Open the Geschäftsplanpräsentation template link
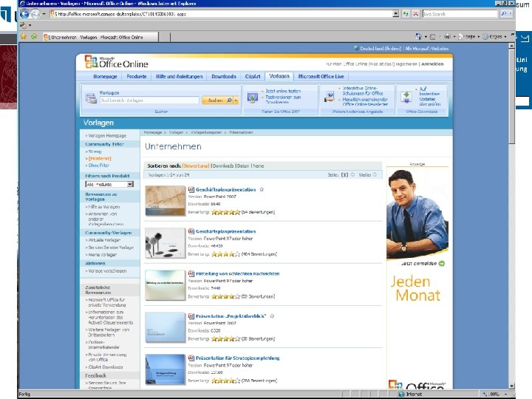Viewport: 532px width, 399px height. coord(225,231)
